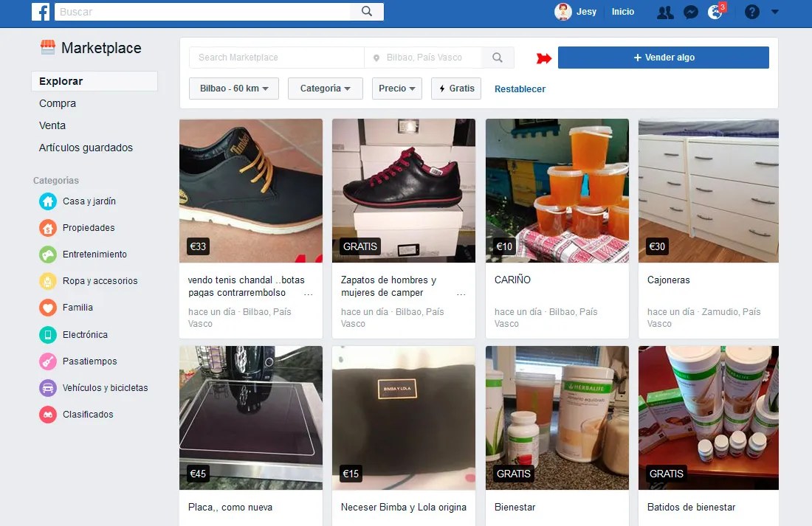The height and width of the screenshot is (526, 812).
Task: Expand the Categoría filter dropdown
Action: (325, 88)
